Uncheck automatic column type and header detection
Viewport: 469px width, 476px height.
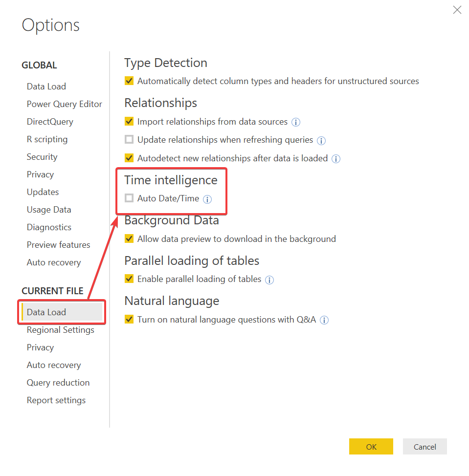coord(129,81)
